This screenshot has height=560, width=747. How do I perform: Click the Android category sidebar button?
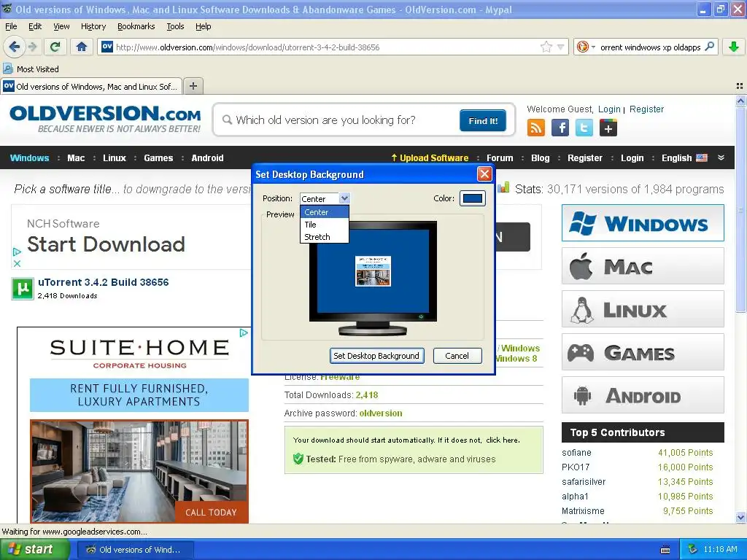(x=643, y=395)
